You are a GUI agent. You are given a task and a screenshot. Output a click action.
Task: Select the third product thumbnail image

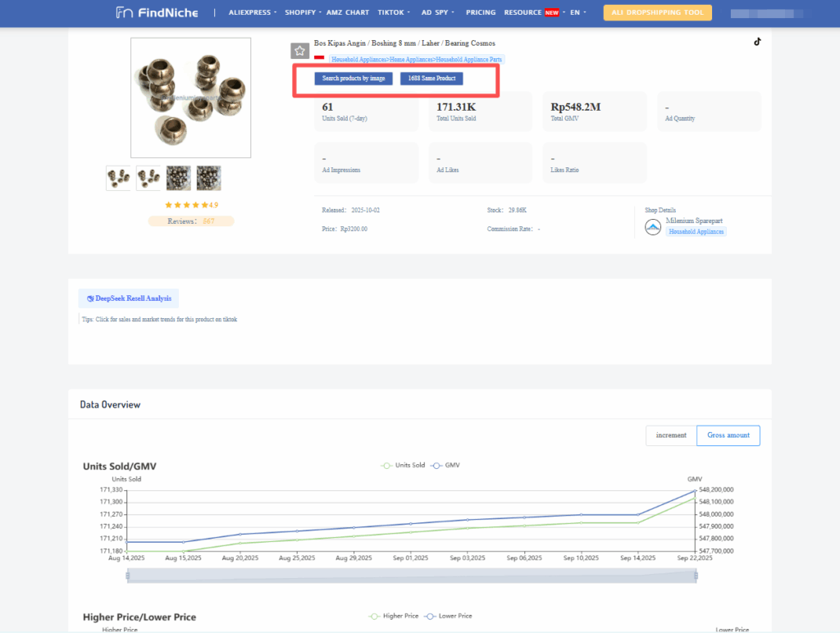tap(179, 178)
